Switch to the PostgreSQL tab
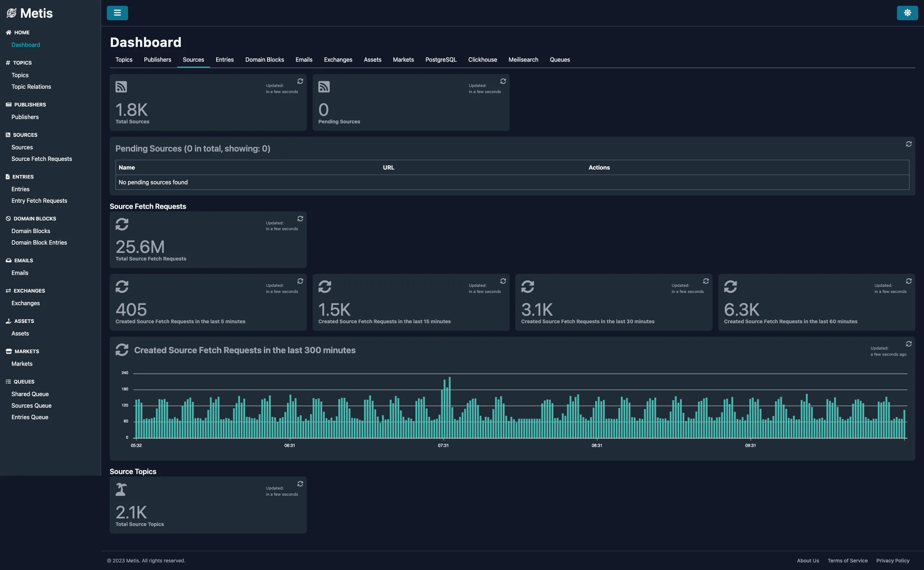Viewport: 924px width, 570px height. pos(440,60)
